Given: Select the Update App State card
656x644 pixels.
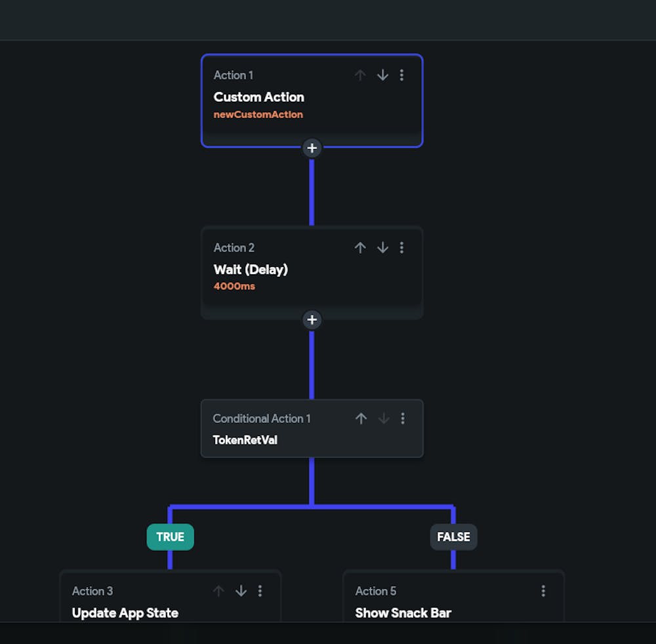Looking at the screenshot, I should point(144,607).
